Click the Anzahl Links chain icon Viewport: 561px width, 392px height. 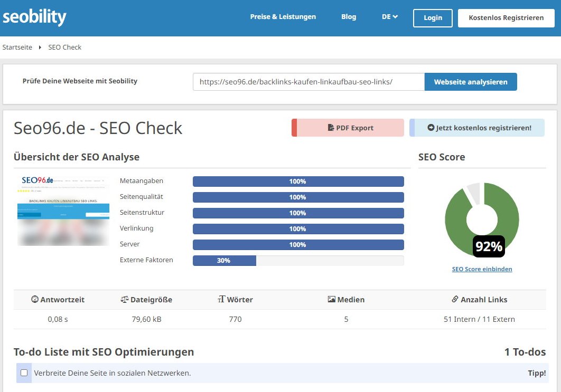coord(455,299)
